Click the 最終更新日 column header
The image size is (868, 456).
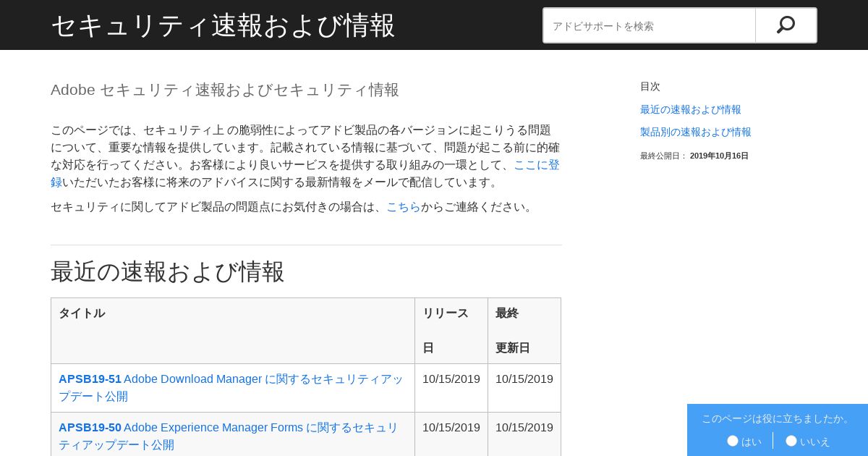click(x=524, y=331)
